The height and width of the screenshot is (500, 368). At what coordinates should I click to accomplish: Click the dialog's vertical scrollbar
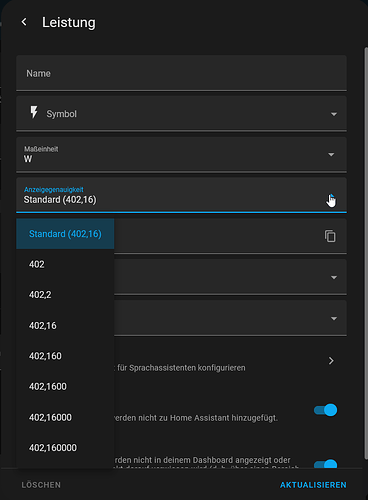click(366, 253)
